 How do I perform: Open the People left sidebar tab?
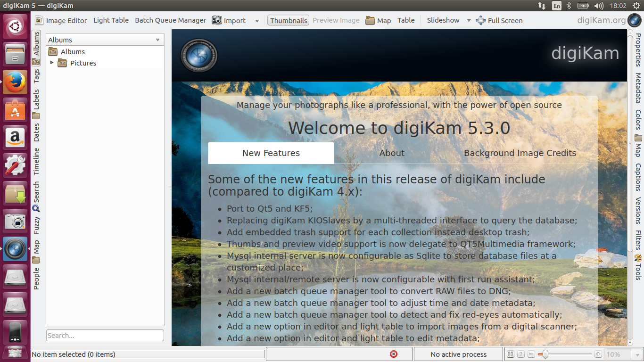pyautogui.click(x=36, y=278)
